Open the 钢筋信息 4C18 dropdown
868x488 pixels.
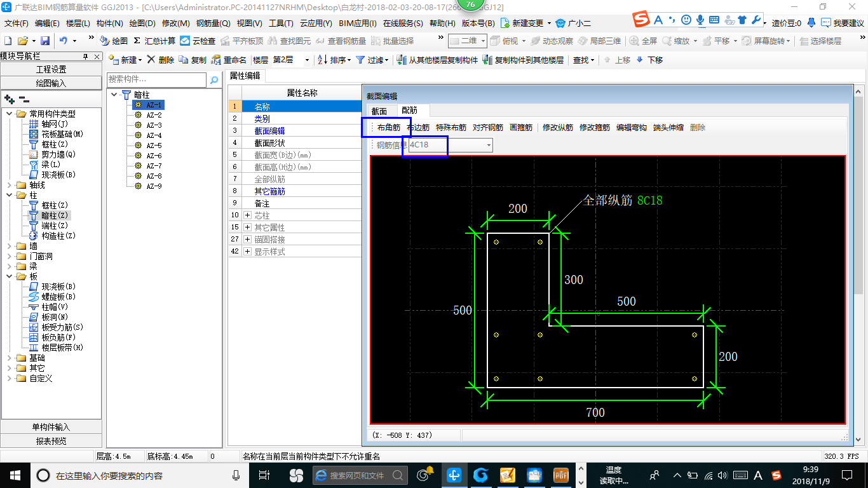[489, 145]
